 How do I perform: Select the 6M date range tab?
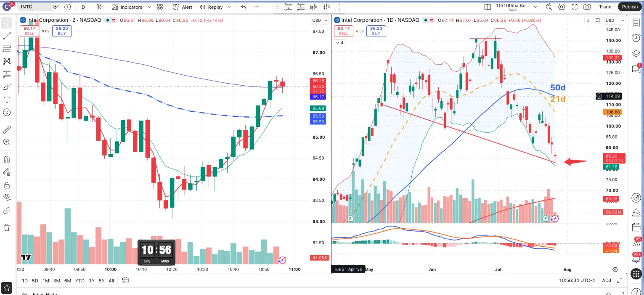(x=68, y=281)
